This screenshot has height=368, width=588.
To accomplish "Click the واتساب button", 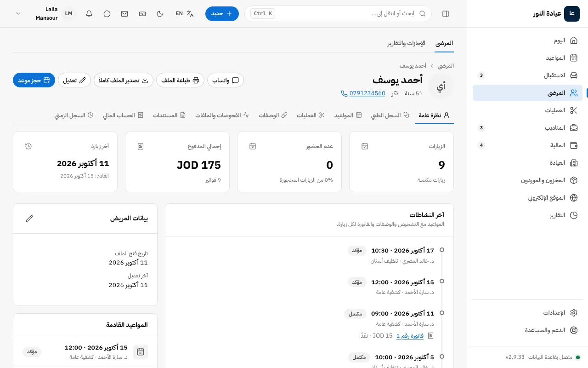I will 226,80.
